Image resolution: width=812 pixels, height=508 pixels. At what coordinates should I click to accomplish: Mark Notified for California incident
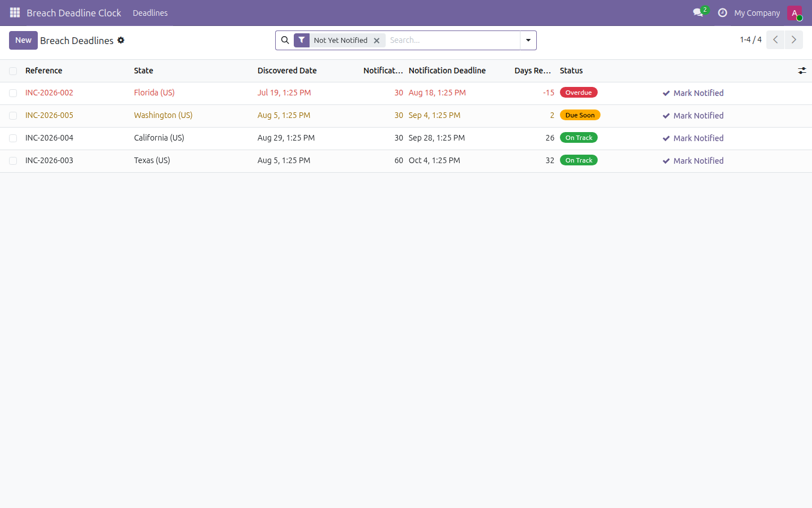pos(693,138)
